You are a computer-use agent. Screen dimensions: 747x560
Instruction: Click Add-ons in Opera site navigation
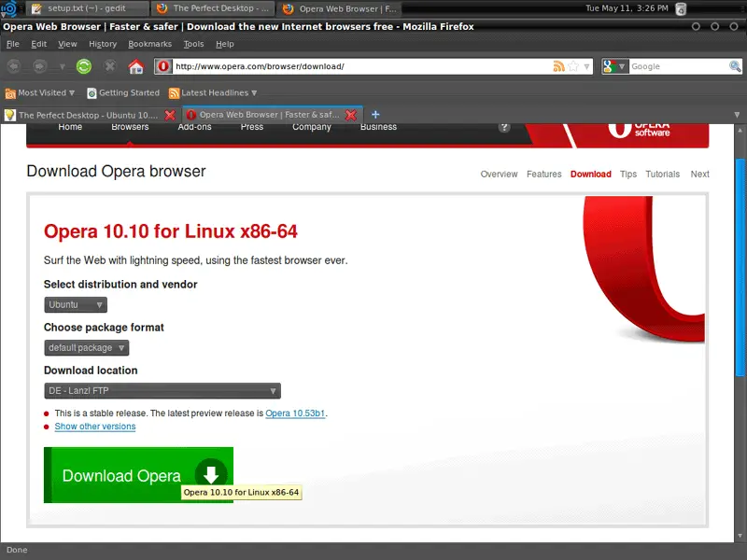point(194,127)
